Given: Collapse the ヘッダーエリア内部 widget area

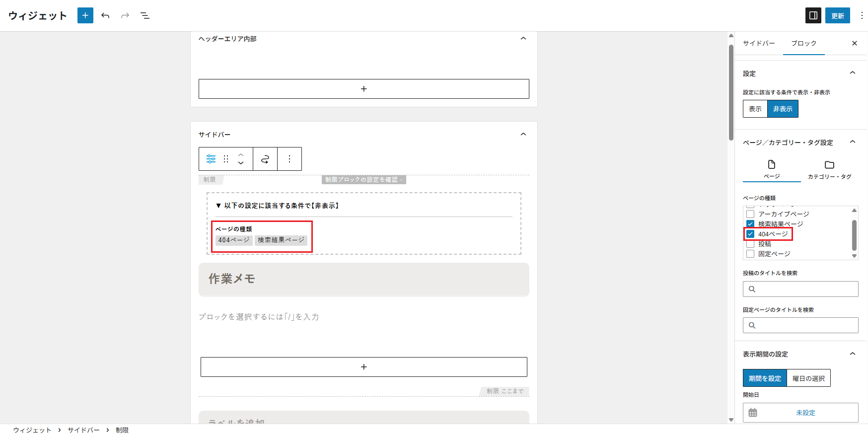Looking at the screenshot, I should (523, 38).
